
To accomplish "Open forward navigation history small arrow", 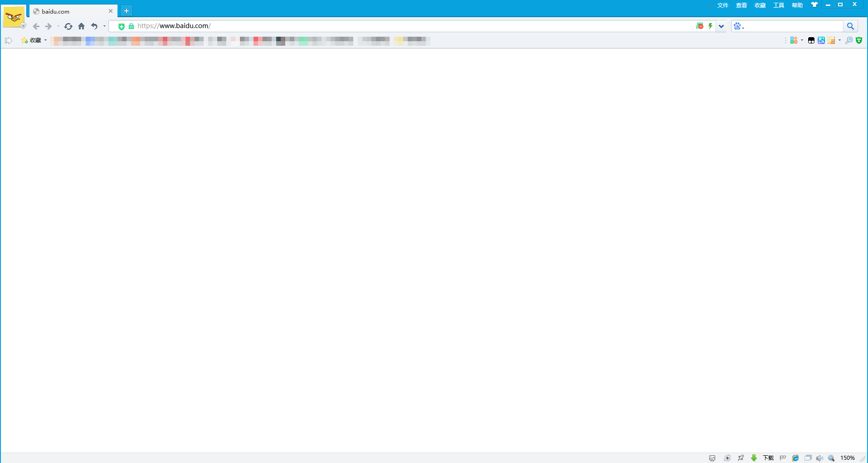I will tap(58, 26).
